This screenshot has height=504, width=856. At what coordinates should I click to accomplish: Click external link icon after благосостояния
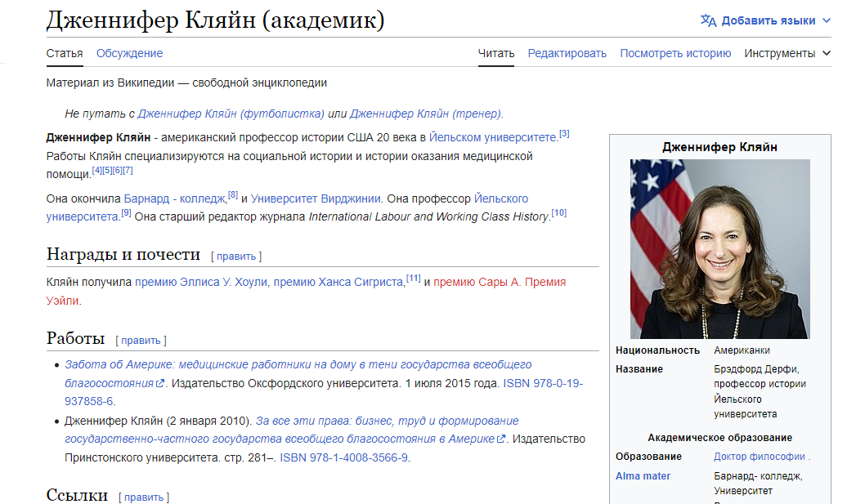click(160, 383)
